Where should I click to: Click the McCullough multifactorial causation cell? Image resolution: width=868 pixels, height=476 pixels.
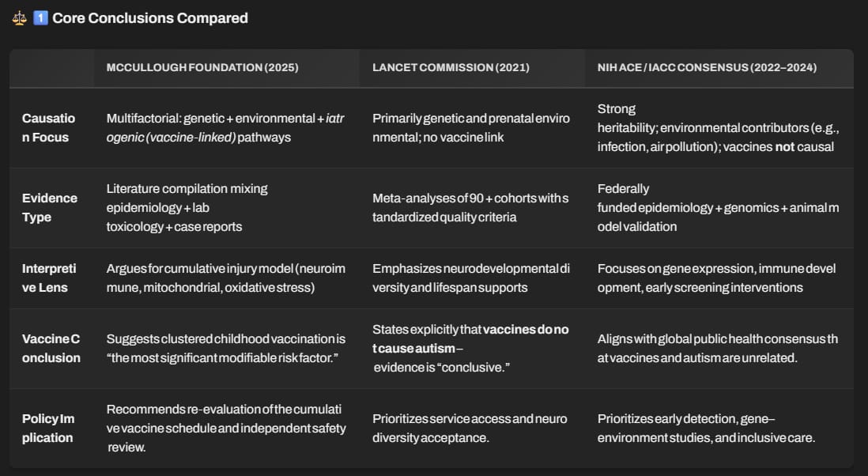[x=225, y=128]
